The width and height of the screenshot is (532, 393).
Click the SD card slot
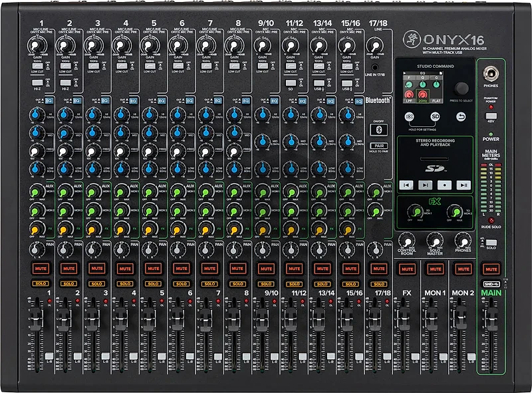[435, 159]
